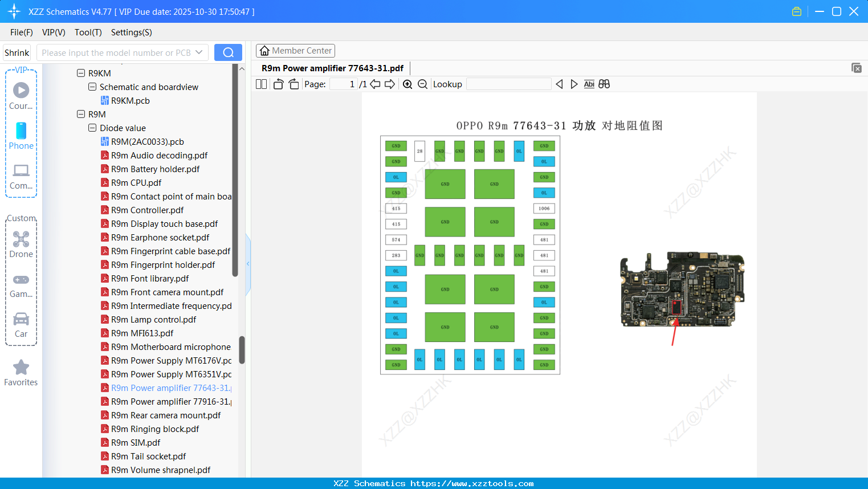This screenshot has width=868, height=489.
Task: Open R9m Controller.pdf
Action: click(x=142, y=210)
